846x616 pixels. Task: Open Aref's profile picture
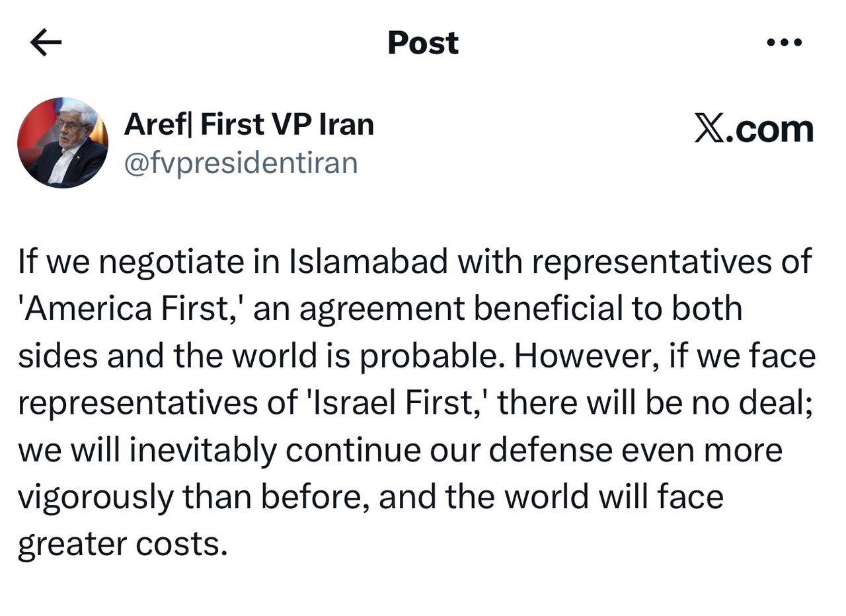point(62,143)
